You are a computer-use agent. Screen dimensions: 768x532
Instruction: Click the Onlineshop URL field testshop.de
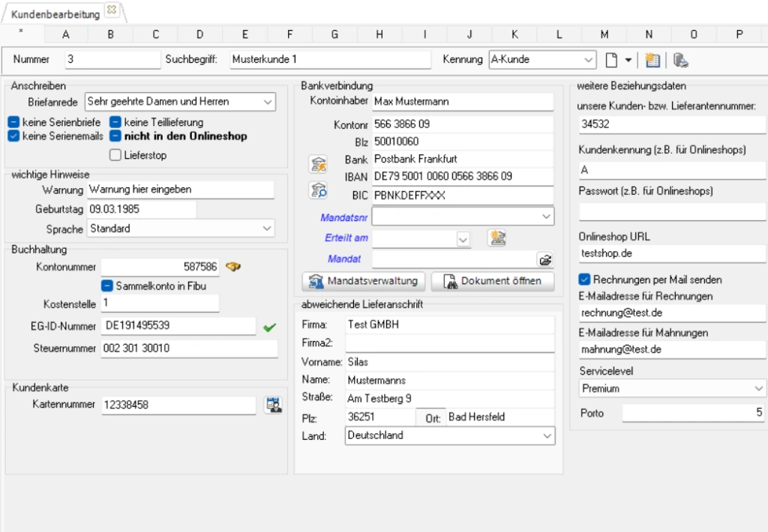point(672,253)
